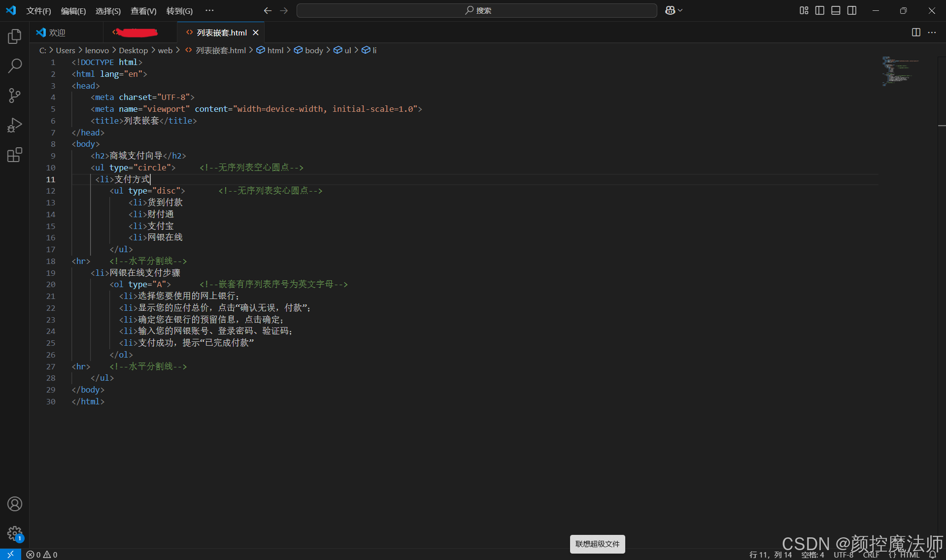
Task: Toggle the bottom panel visibility
Action: click(x=836, y=10)
